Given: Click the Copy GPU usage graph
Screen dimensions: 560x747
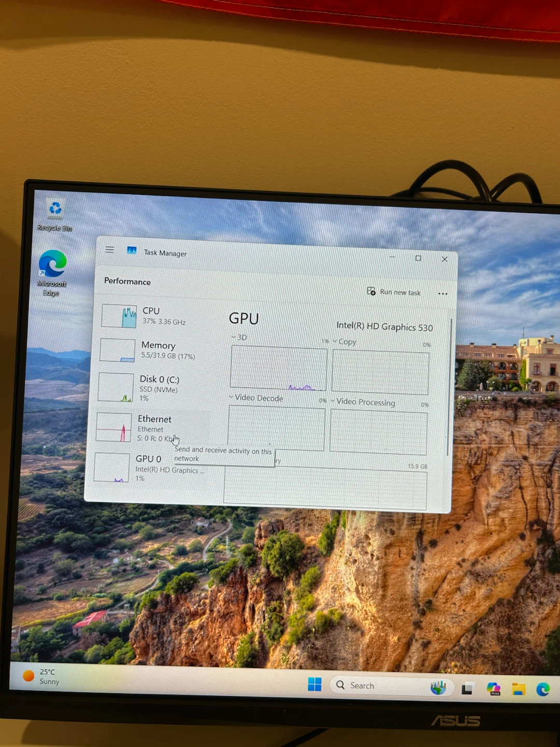Looking at the screenshot, I should [380, 372].
